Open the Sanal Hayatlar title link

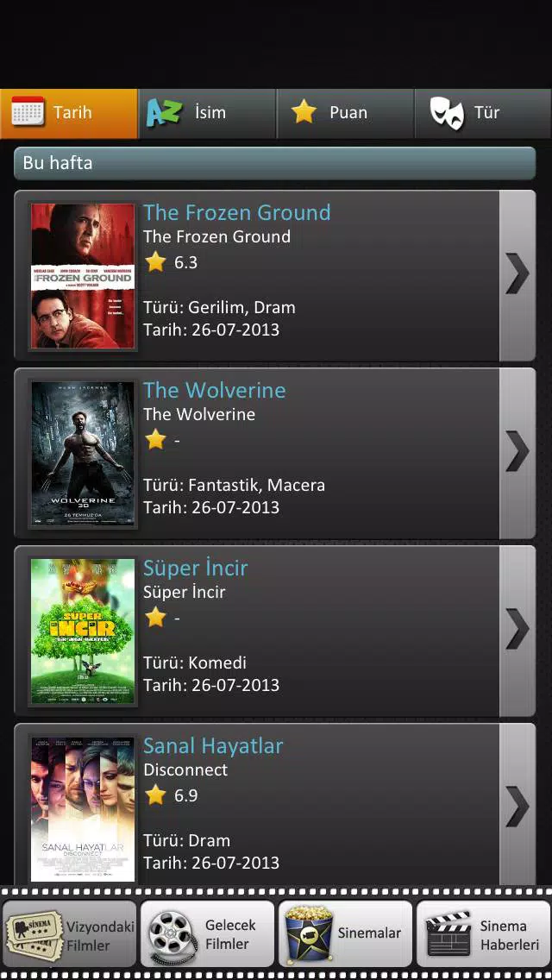[x=213, y=745]
